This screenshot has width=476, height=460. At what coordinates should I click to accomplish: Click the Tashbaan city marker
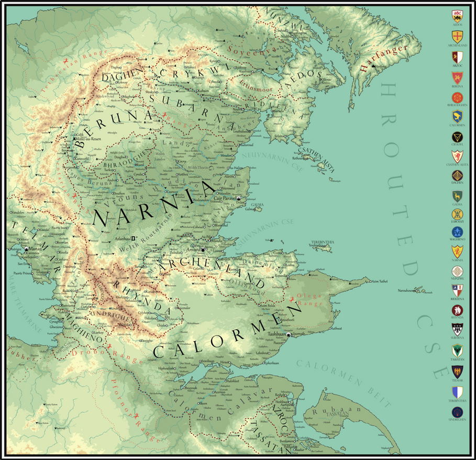(289, 334)
